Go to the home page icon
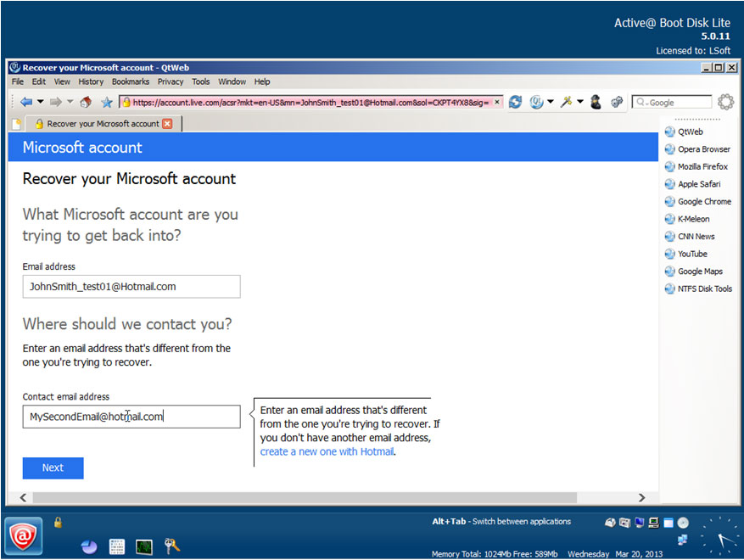The height and width of the screenshot is (560, 744). coord(86,102)
